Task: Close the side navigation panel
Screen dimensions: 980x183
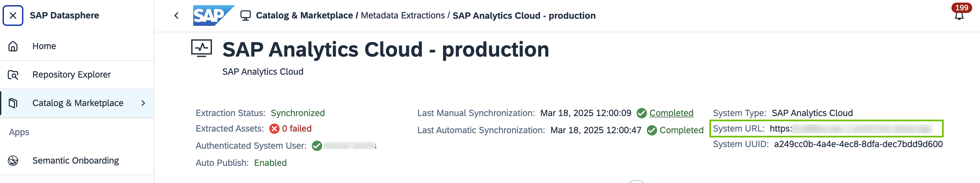Action: tap(13, 16)
